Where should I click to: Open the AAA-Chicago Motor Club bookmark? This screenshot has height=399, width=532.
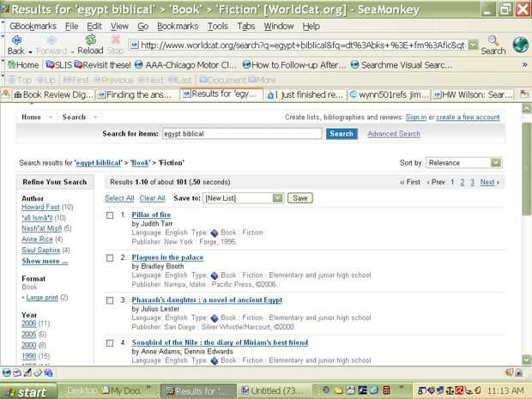tap(185, 65)
